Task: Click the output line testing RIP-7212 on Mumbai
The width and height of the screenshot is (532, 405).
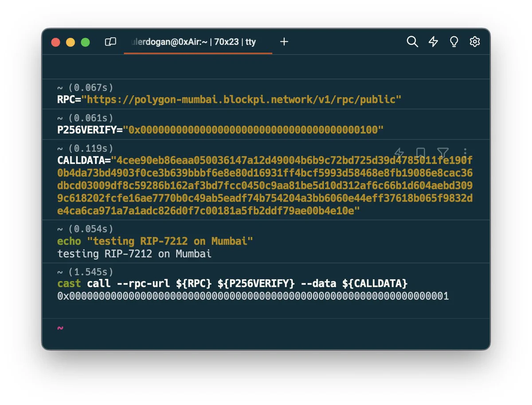Action: click(134, 254)
